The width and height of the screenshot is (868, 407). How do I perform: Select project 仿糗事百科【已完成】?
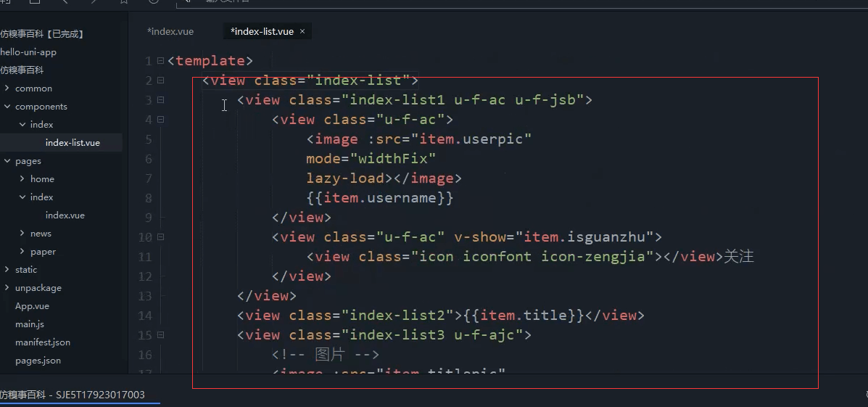coord(41,34)
